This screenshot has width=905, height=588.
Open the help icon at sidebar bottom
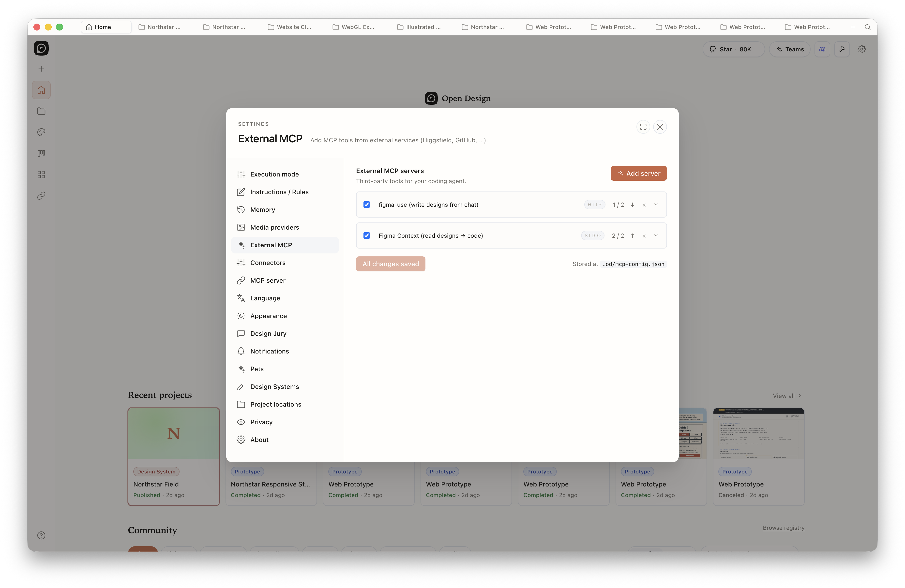point(41,536)
